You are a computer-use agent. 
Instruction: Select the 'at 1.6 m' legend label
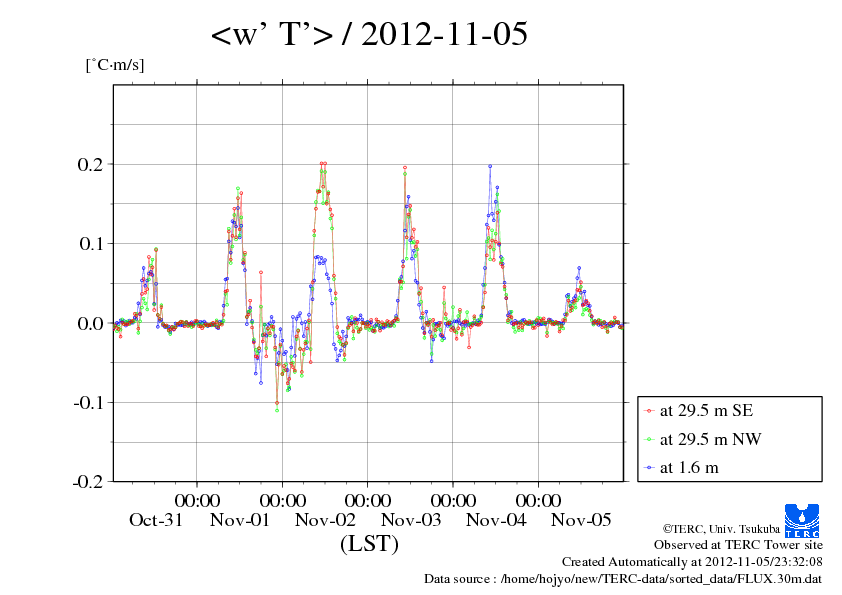pos(689,467)
